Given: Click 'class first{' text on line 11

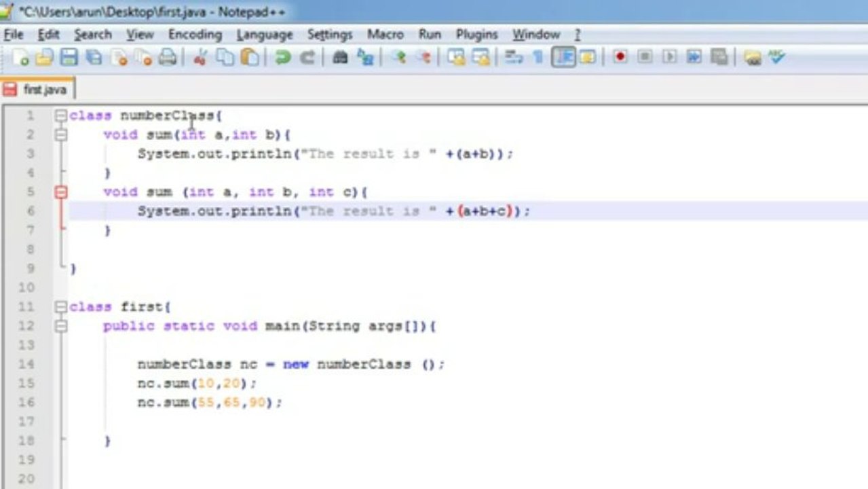Looking at the screenshot, I should click(x=120, y=307).
